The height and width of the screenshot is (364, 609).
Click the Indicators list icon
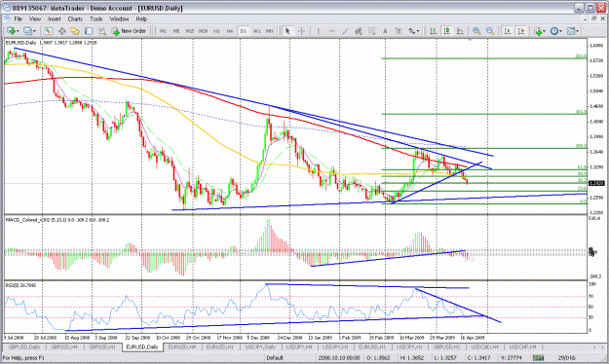538,31
